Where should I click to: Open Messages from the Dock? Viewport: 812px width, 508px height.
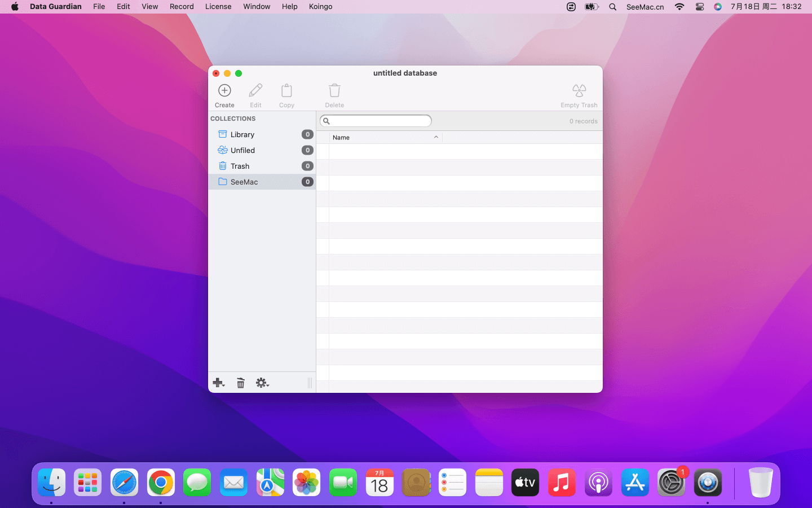coord(197,483)
